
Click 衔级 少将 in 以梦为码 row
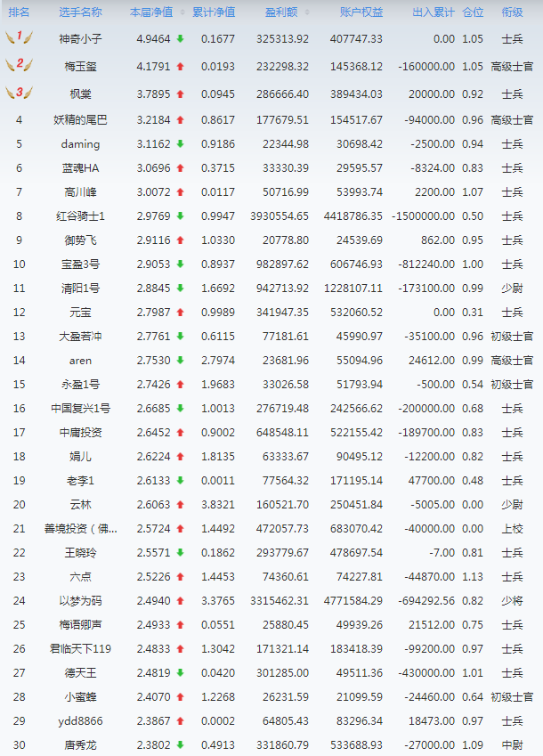tap(512, 601)
